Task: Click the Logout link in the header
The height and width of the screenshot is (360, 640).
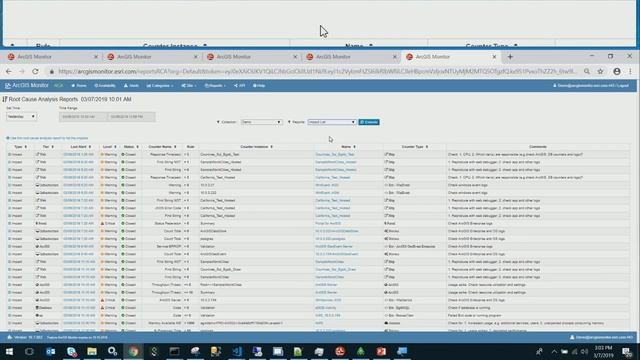Action: (x=622, y=86)
